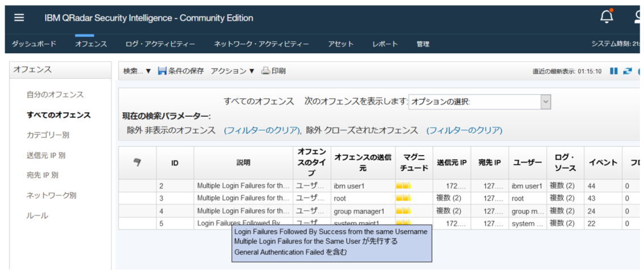The image size is (644, 273).
Task: Click event count 44
Action: tap(591, 186)
